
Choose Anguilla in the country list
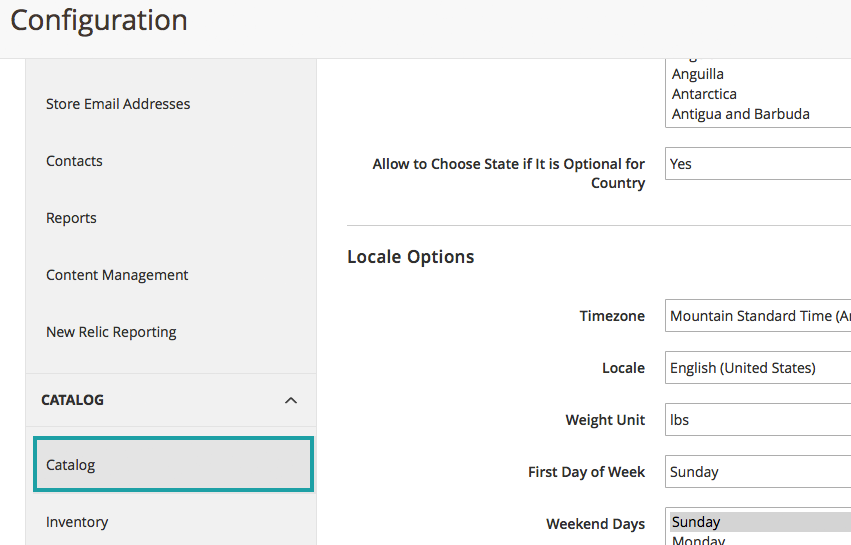click(x=698, y=74)
